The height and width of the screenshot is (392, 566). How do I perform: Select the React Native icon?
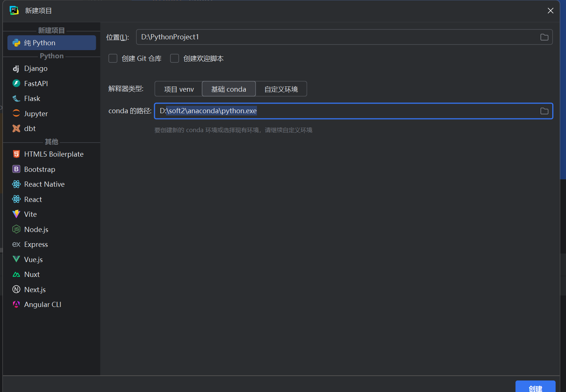coord(16,184)
